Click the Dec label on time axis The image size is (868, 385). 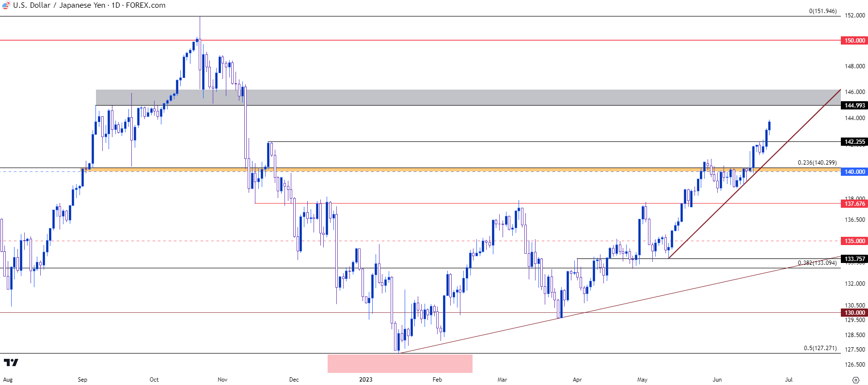pos(294,380)
